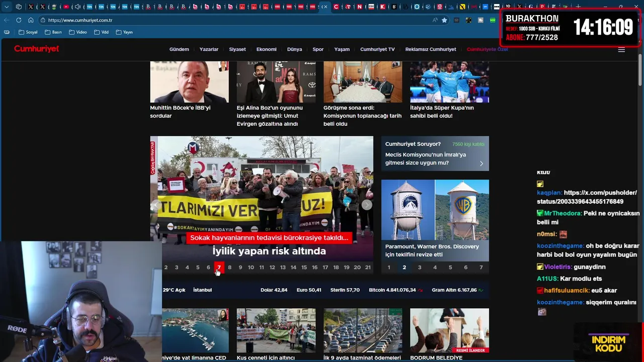Open the Gündem menu section
Image resolution: width=644 pixels, height=362 pixels.
[x=179, y=49]
